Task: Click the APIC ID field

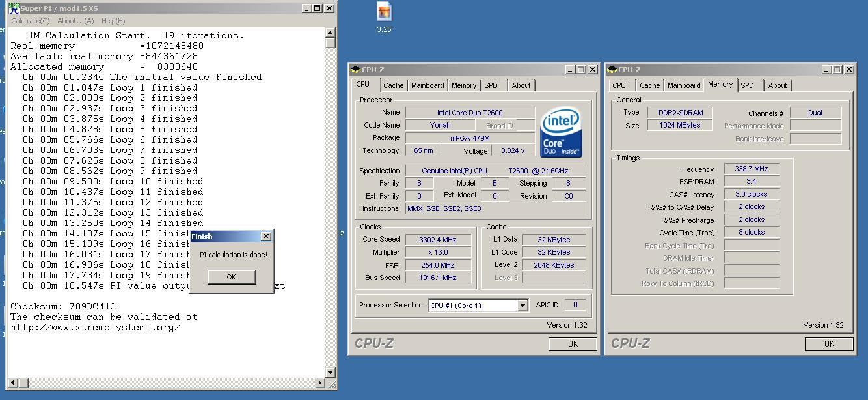Action: click(x=575, y=305)
